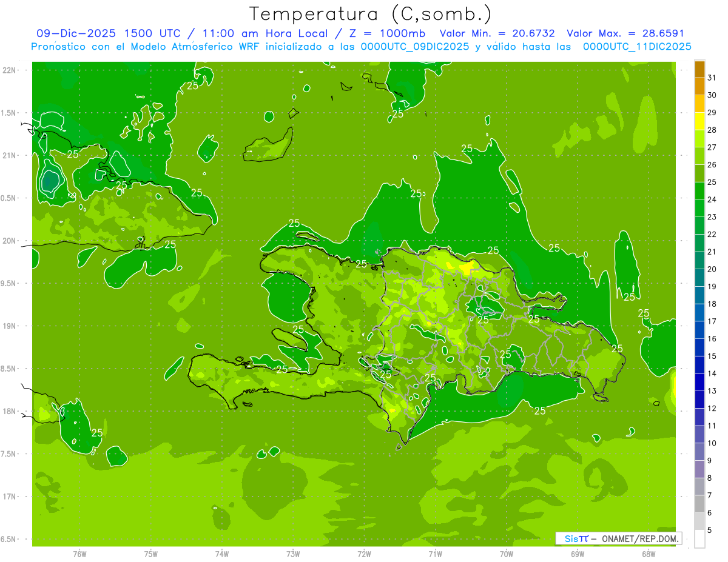This screenshot has width=728, height=562.
Task: Click the longitude label "68W"
Action: coord(648,554)
